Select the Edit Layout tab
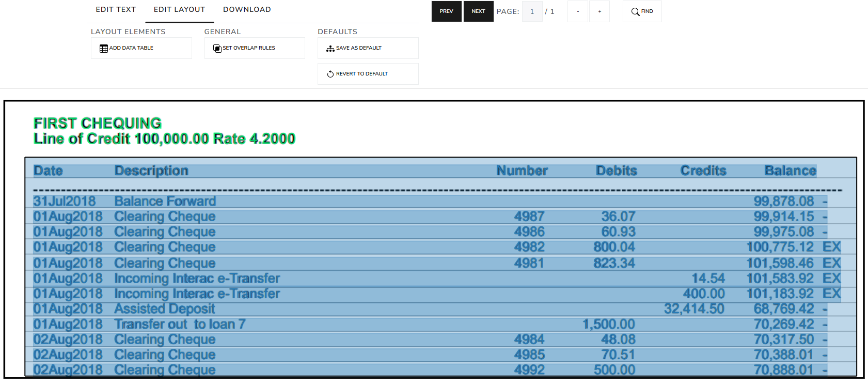868x384 pixels. click(x=179, y=9)
